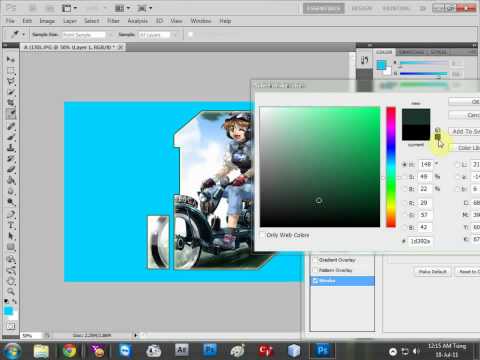Expand more workspaces chevron
Image resolution: width=480 pixels, height=360 pixels.
423,8
